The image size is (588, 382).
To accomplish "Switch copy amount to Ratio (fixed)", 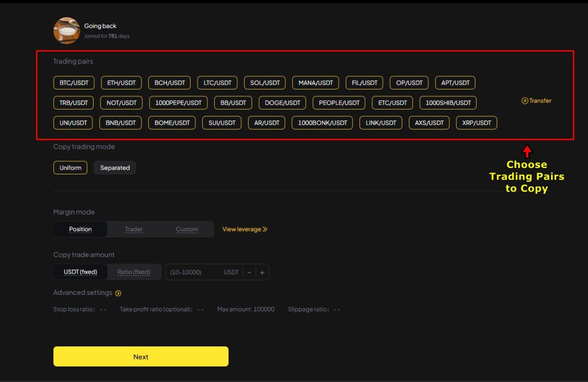I will pyautogui.click(x=134, y=272).
